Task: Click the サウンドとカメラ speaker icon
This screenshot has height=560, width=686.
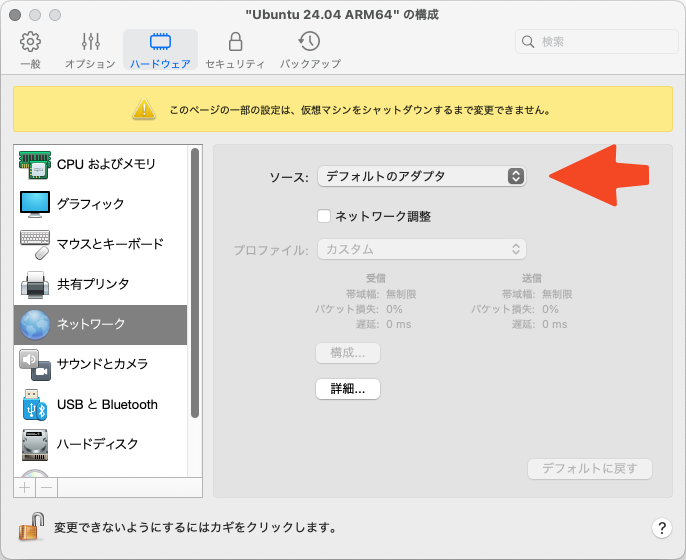Action: coord(35,364)
